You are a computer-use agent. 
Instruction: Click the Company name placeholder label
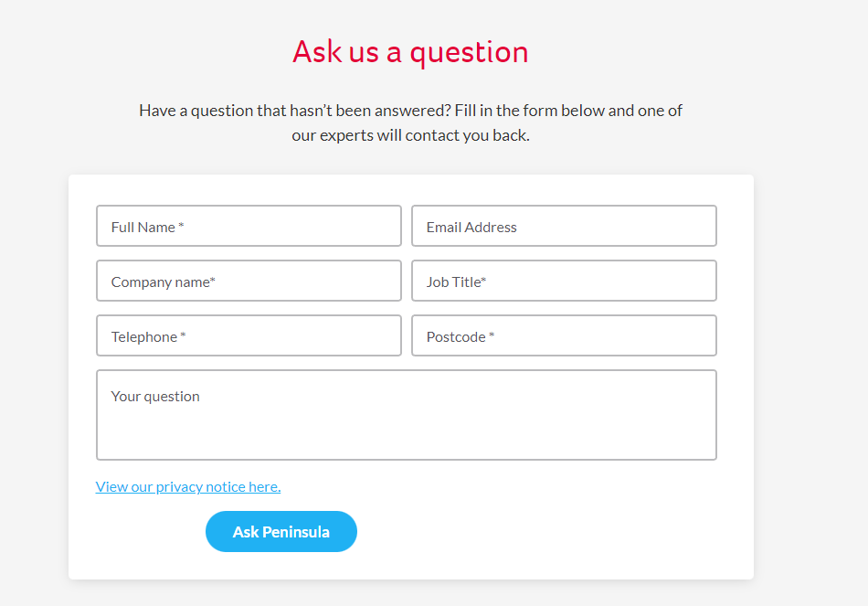(x=163, y=282)
